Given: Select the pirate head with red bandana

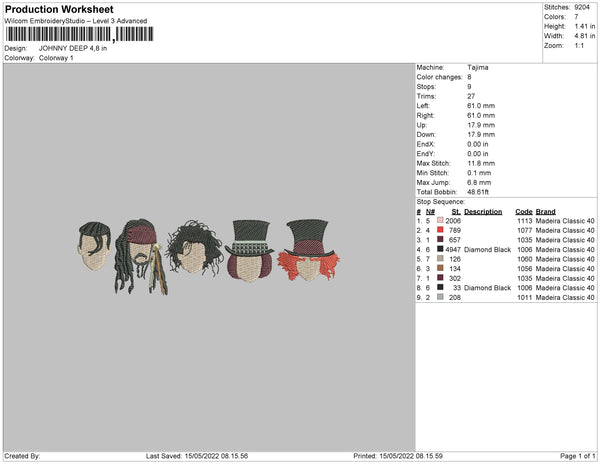Looking at the screenshot, I should [x=140, y=256].
